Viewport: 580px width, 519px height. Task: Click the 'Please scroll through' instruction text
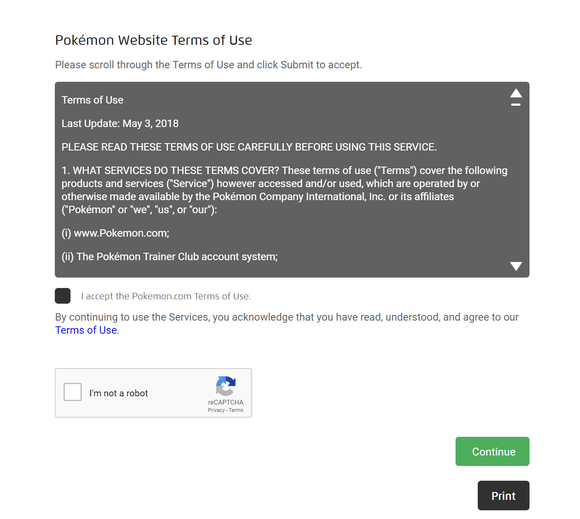tap(208, 65)
